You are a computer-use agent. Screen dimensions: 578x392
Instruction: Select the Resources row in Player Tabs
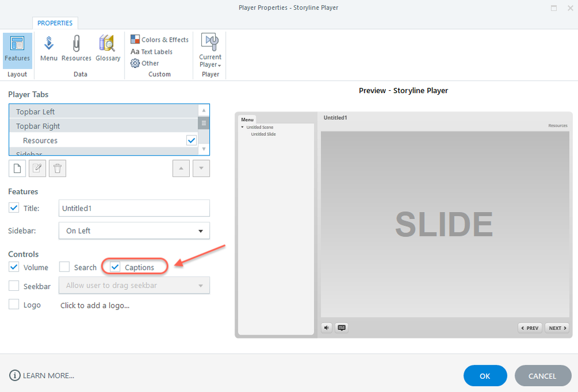pyautogui.click(x=104, y=140)
